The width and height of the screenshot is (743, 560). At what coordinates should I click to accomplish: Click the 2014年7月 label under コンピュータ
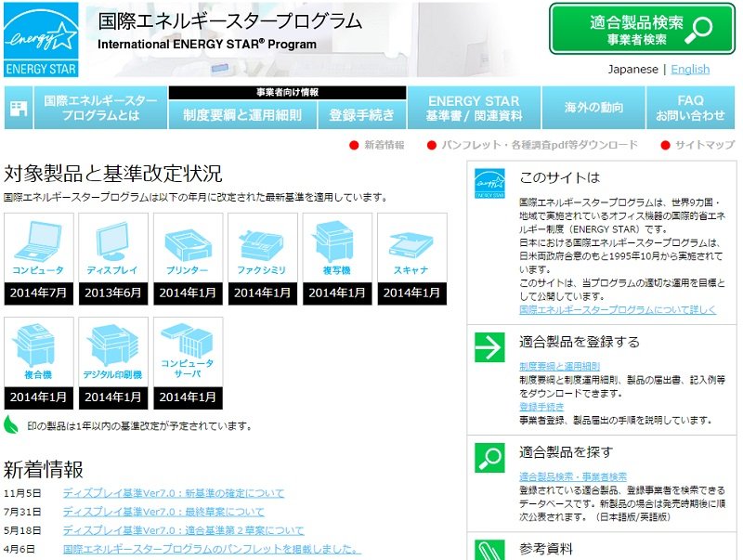tap(39, 293)
